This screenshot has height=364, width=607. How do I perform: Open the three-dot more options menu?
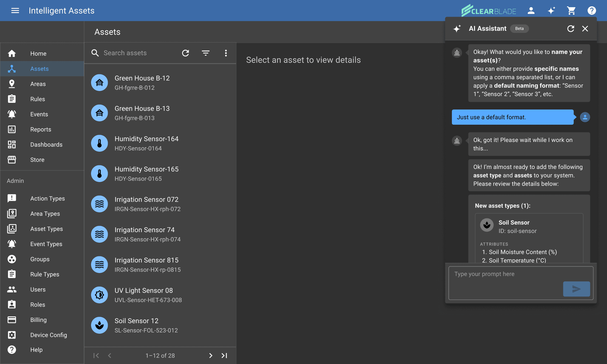point(226,53)
